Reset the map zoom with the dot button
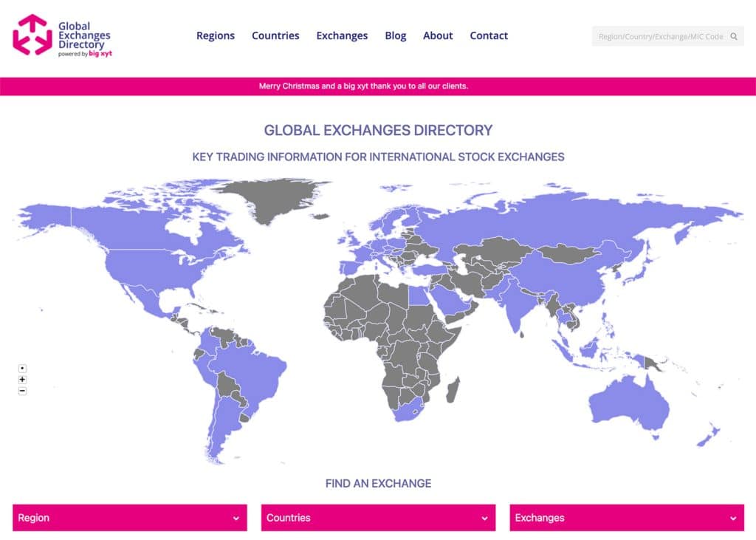 22,368
